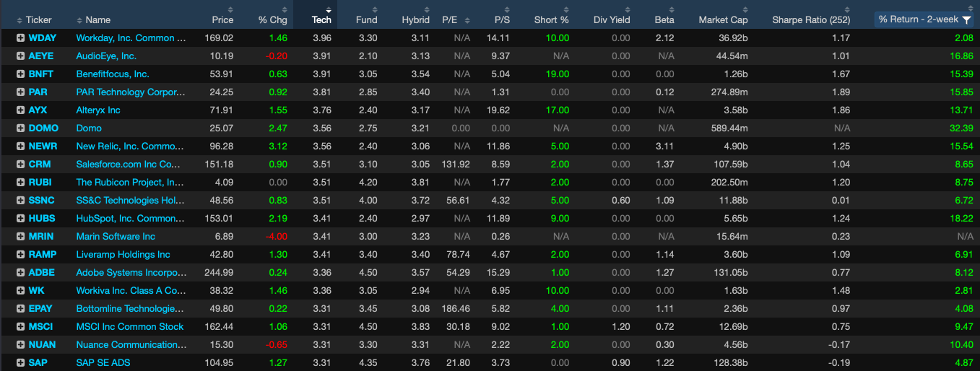
Task: Expand the WK row plus icon
Action: coord(20,290)
